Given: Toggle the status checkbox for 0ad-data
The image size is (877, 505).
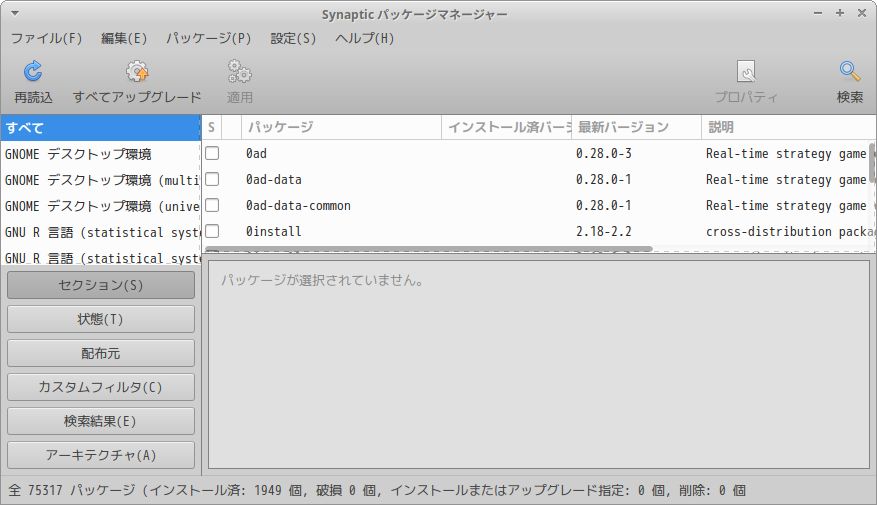Looking at the screenshot, I should point(212,180).
